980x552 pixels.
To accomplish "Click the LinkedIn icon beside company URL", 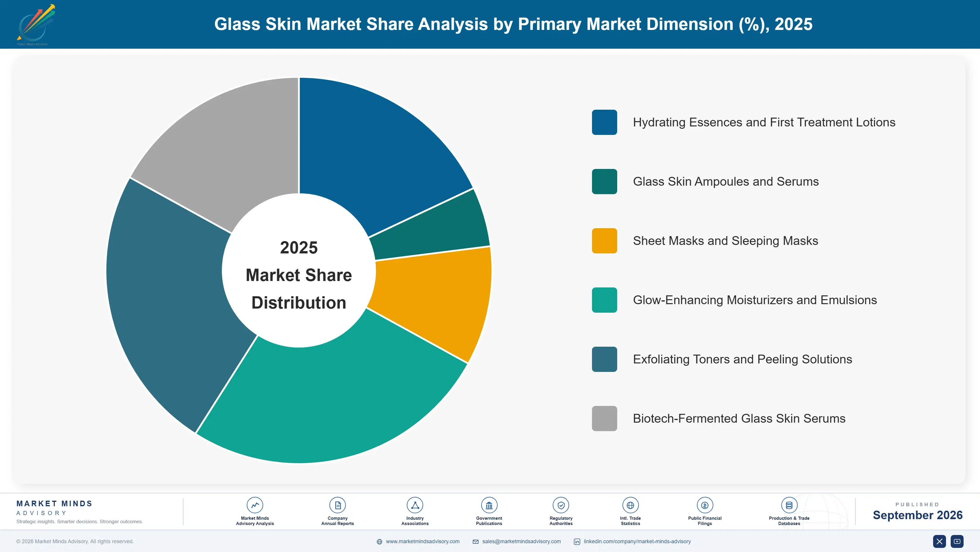I will click(x=577, y=542).
